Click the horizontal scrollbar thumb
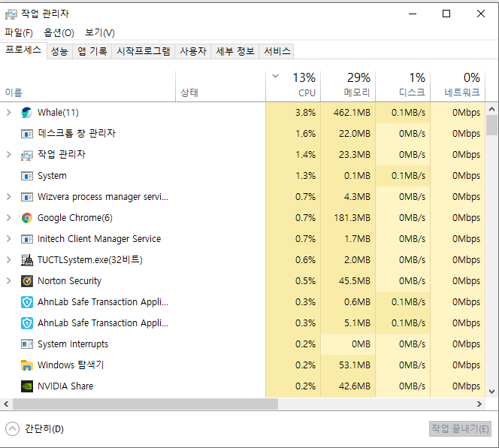The image size is (499, 448). pyautogui.click(x=145, y=404)
